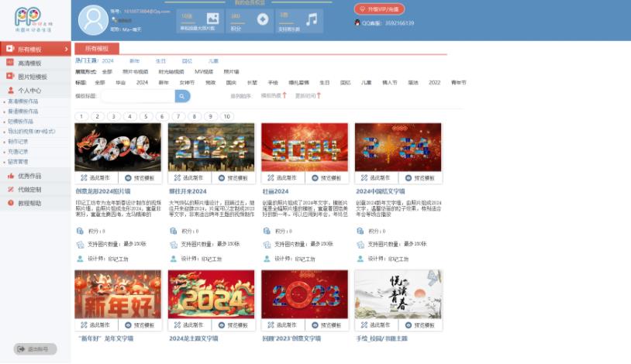
Task: Select tag 情人节 in the 标签 row
Action: pyautogui.click(x=390, y=82)
